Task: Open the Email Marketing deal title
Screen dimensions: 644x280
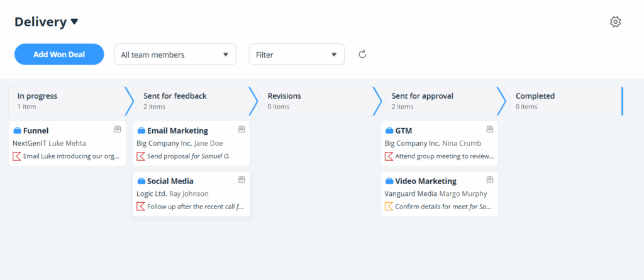Action: (x=178, y=131)
